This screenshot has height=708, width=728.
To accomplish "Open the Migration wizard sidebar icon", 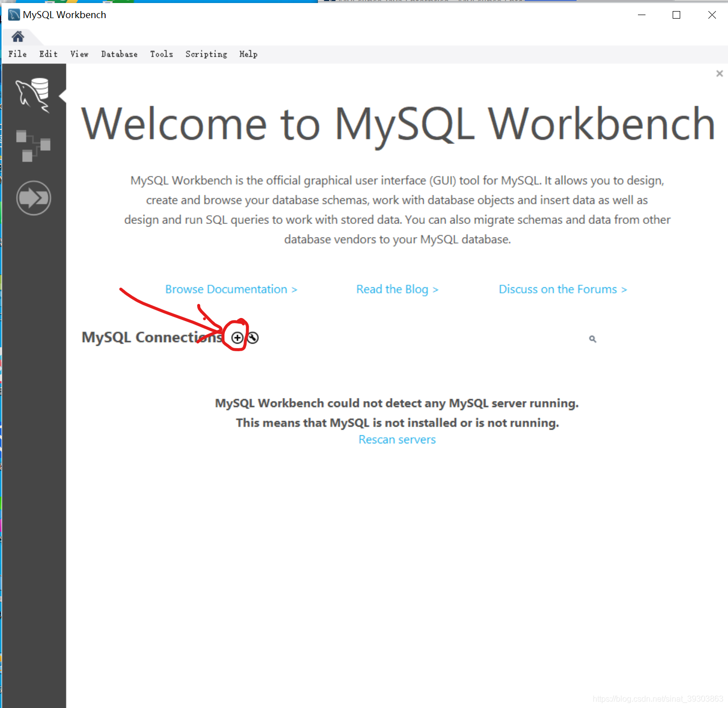I will click(x=34, y=198).
